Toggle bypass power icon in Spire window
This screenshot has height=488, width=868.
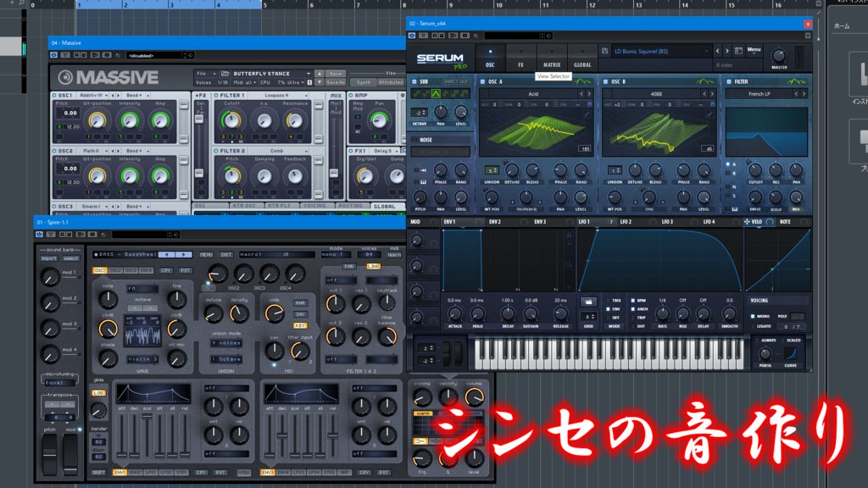coord(39,234)
